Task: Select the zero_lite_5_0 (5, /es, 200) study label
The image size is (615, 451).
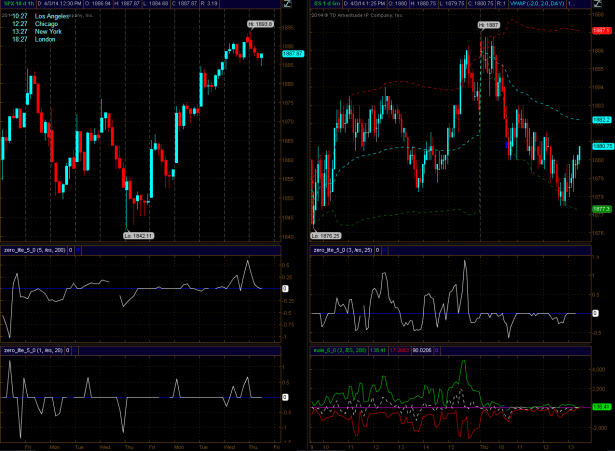Action: coord(35,250)
